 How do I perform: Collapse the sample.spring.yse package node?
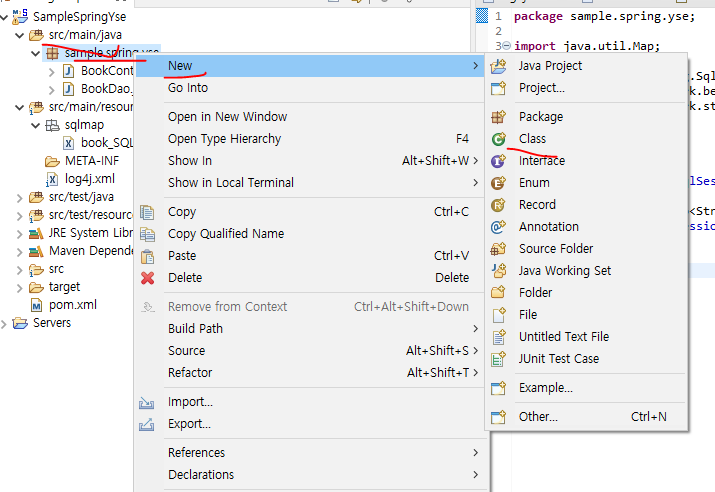point(36,53)
